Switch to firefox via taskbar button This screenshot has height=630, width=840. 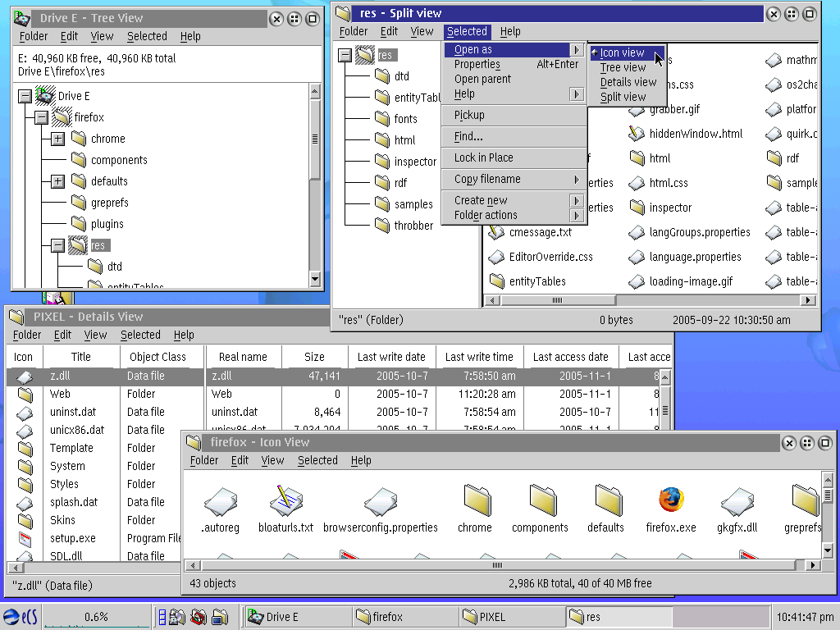pos(405,617)
